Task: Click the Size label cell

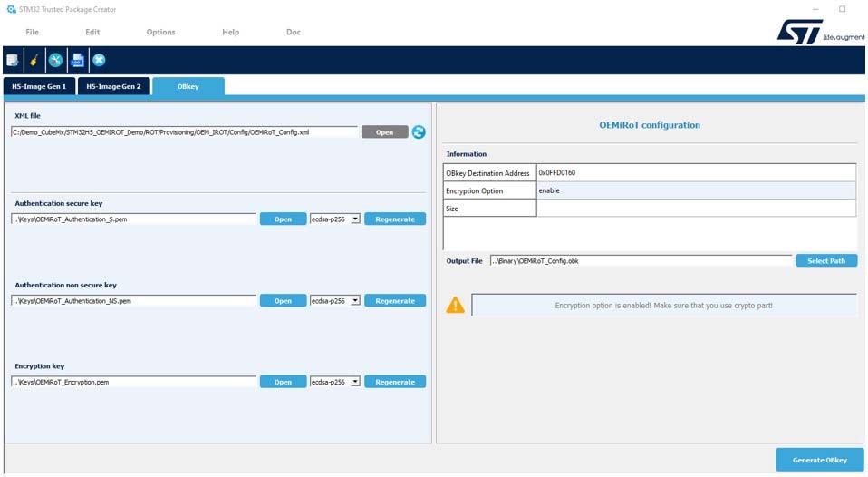Action: click(x=490, y=209)
